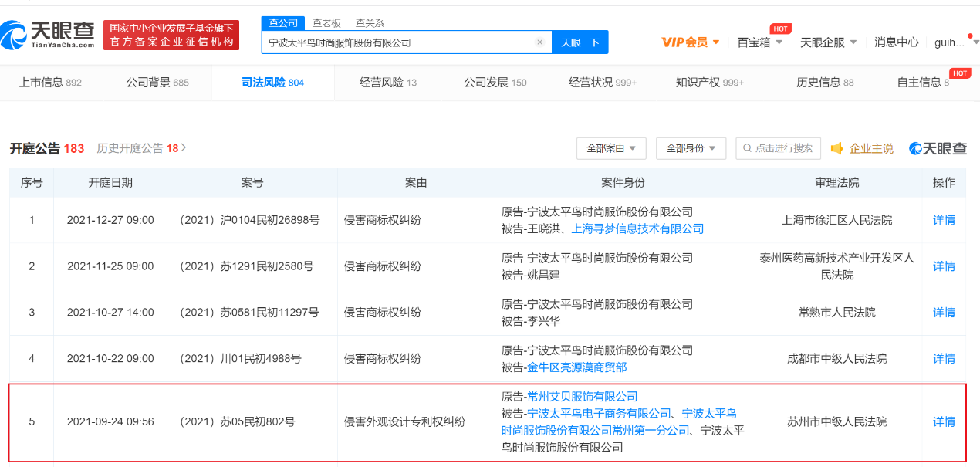Open defendant link 金牛区亮源漠商贸部
Screen dimensions: 980x467
tap(577, 367)
